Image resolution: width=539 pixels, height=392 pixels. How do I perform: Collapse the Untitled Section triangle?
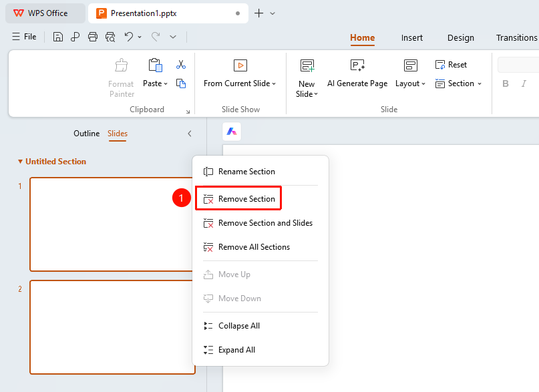click(x=20, y=162)
